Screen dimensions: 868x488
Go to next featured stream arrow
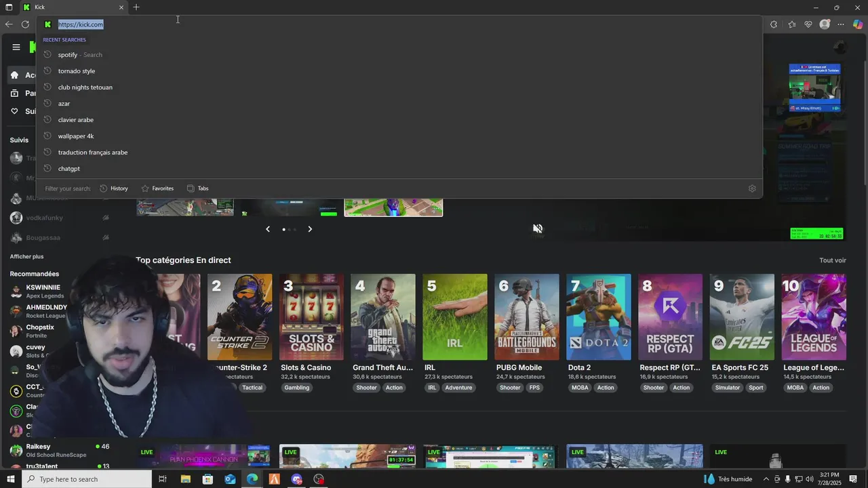[x=310, y=229]
